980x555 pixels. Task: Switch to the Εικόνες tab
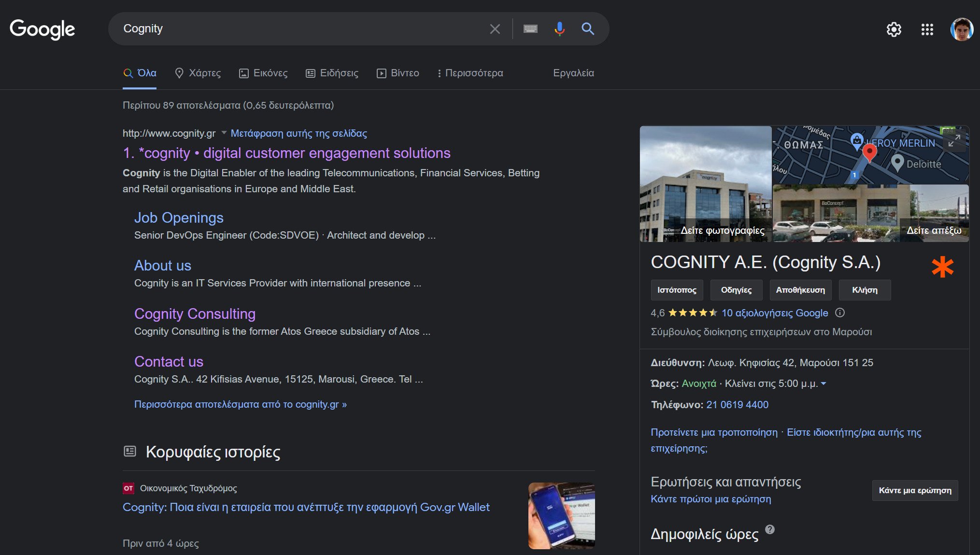(x=263, y=73)
